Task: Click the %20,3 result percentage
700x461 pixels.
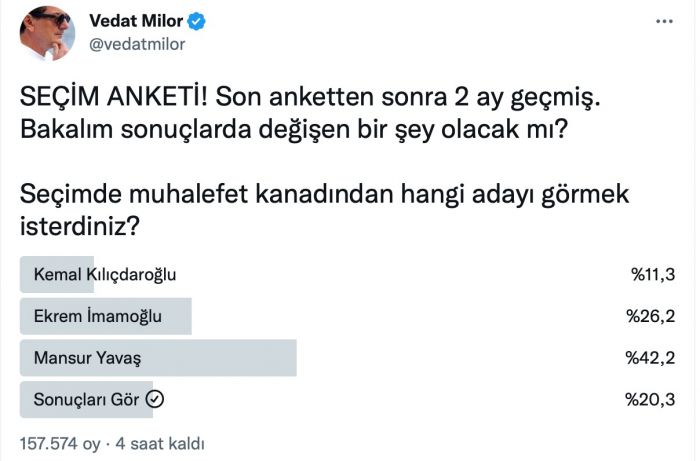Action: pyautogui.click(x=651, y=400)
